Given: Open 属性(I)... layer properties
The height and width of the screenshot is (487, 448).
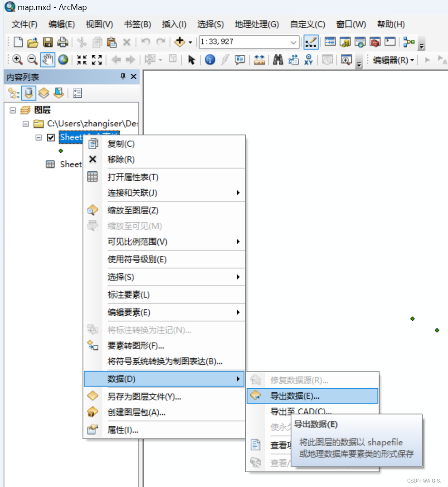Looking at the screenshot, I should (x=165, y=430).
